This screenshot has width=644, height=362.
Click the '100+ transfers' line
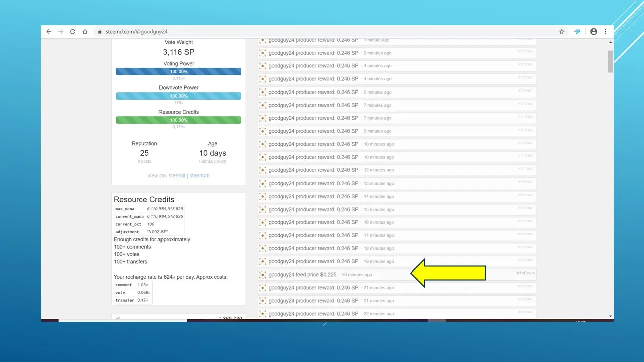point(130,262)
